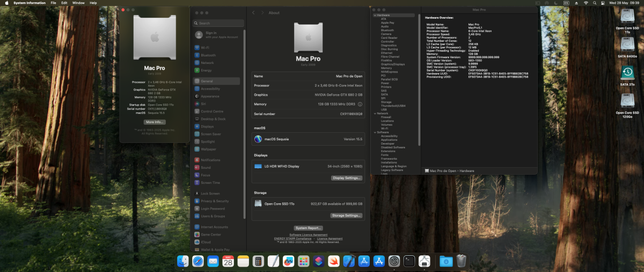Select Applications under Software tree
Image resolution: width=644 pixels, height=272 pixels.
(x=389, y=140)
